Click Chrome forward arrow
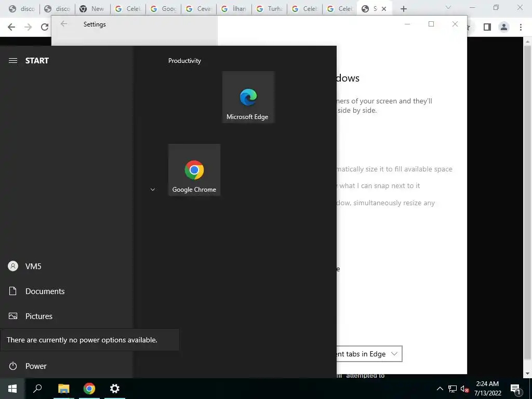This screenshot has width=532, height=399. [28, 27]
